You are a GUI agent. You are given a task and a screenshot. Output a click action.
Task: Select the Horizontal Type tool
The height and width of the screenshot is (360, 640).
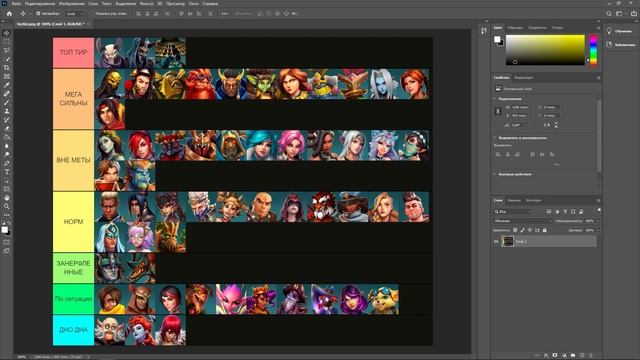point(7,172)
